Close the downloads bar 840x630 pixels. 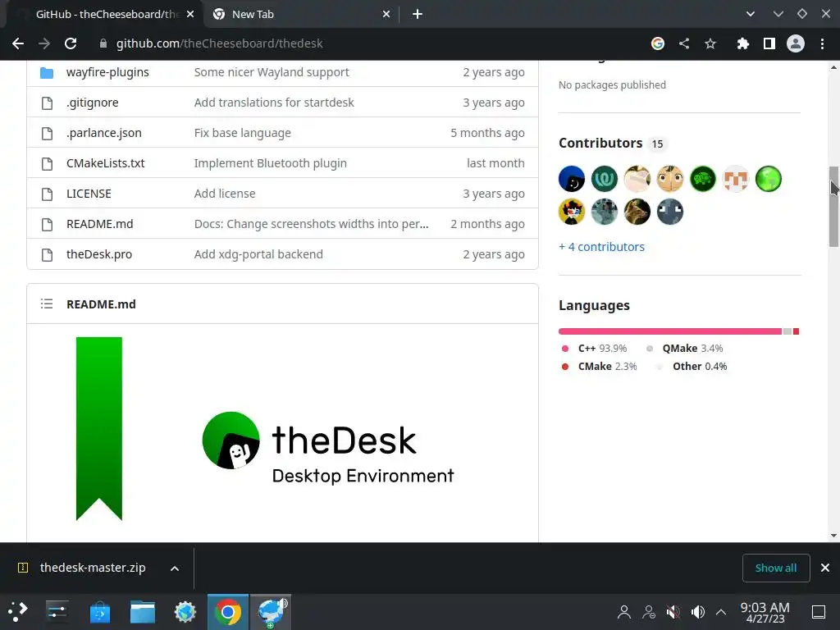[x=825, y=568]
